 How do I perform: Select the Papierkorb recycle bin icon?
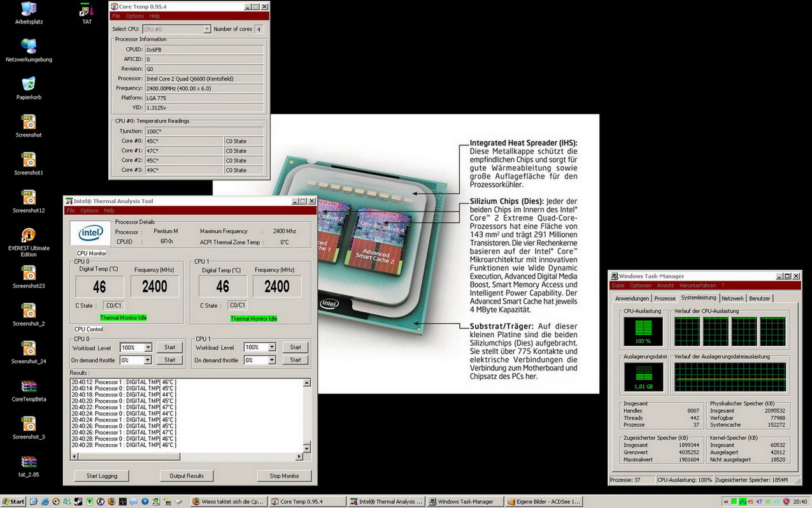click(29, 88)
